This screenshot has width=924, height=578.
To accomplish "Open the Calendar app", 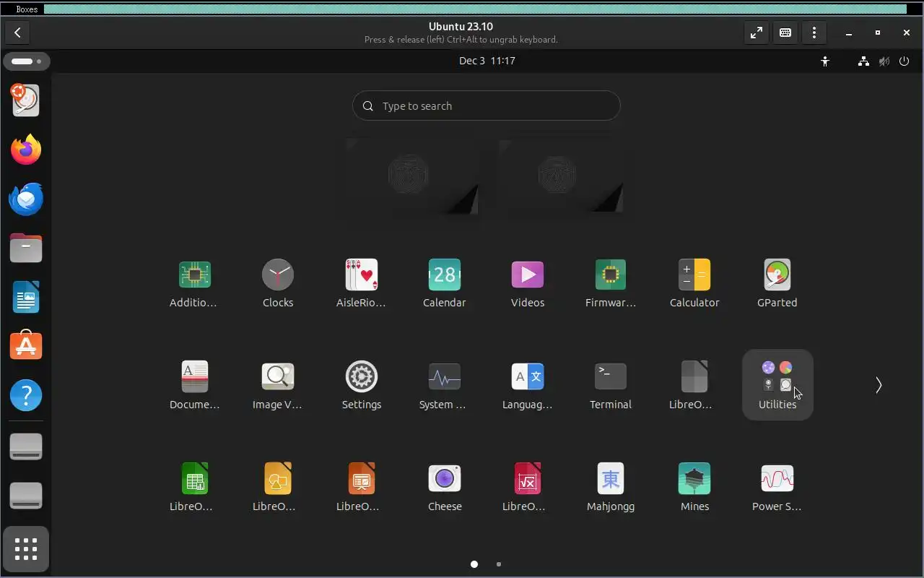I will pos(445,283).
